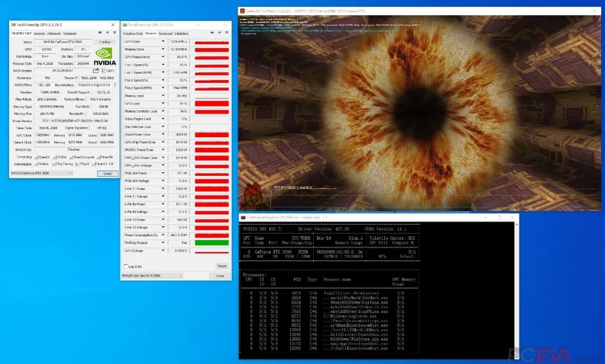Click the GPU-Z Sensors window title icon
The width and height of the screenshot is (605, 364).
pyautogui.click(x=125, y=25)
